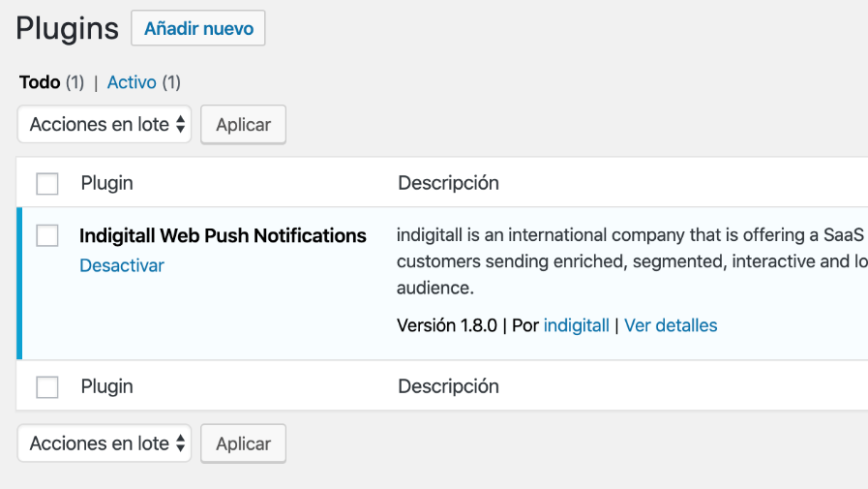Click the Plugin column header at top
This screenshot has height=489, width=868.
(106, 183)
